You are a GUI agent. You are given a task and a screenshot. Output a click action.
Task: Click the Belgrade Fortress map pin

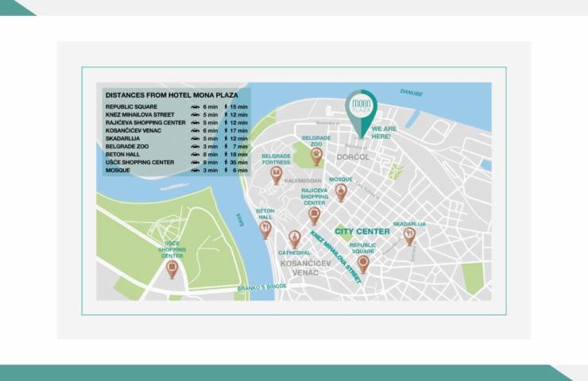coord(277,174)
